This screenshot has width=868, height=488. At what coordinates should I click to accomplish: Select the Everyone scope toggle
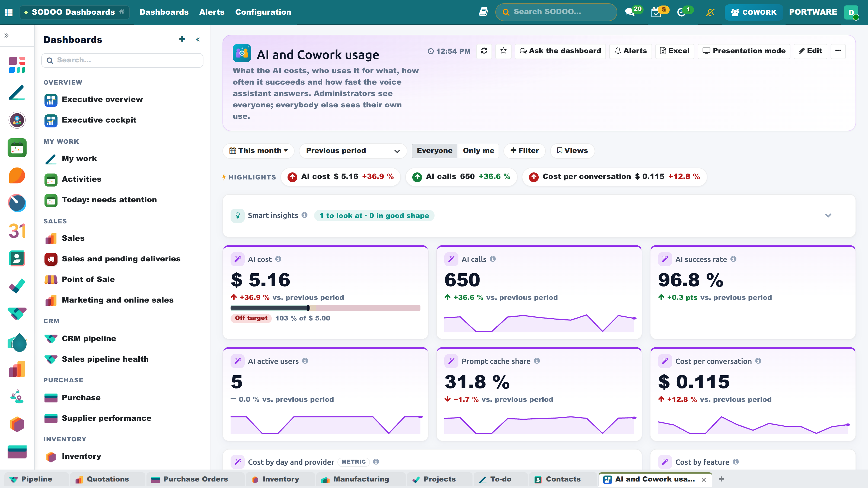tap(434, 150)
